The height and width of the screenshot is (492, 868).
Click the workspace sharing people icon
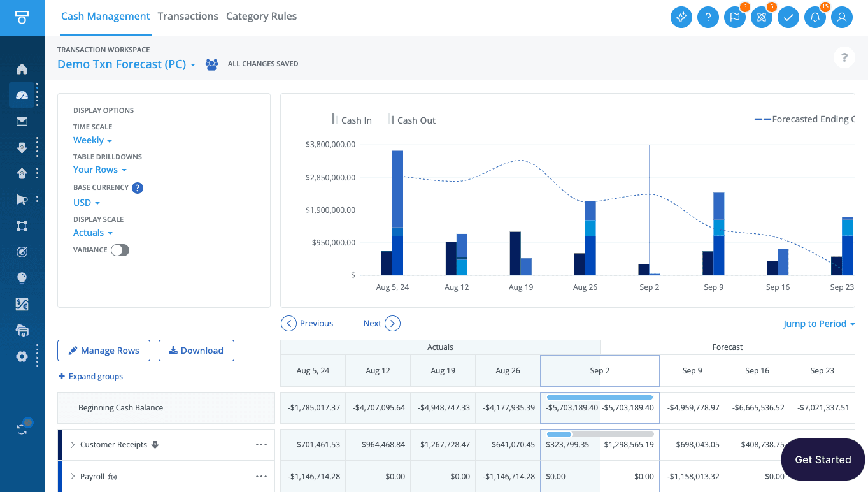point(211,64)
